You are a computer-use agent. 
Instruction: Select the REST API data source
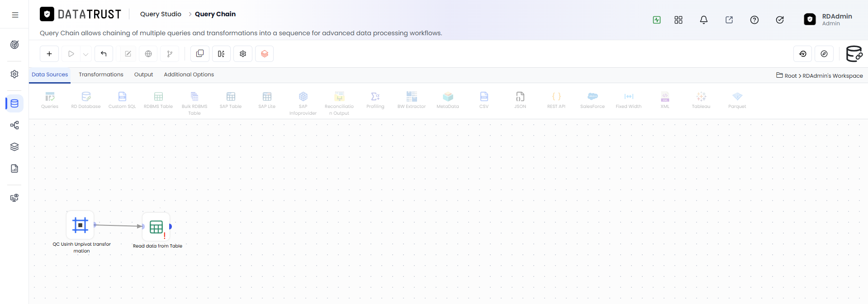tap(556, 100)
